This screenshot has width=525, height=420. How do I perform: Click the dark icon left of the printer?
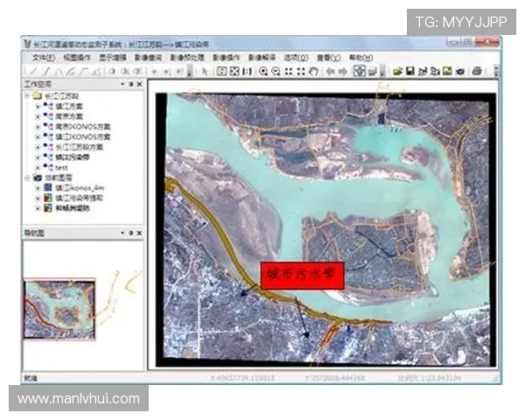point(460,72)
